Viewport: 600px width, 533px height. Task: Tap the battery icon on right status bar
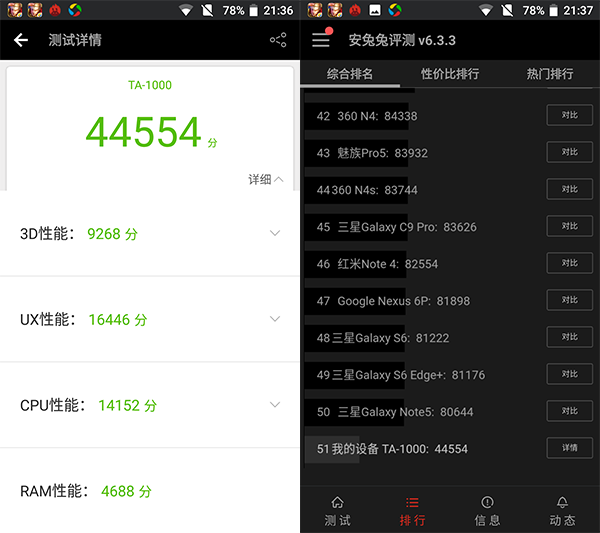tap(553, 10)
